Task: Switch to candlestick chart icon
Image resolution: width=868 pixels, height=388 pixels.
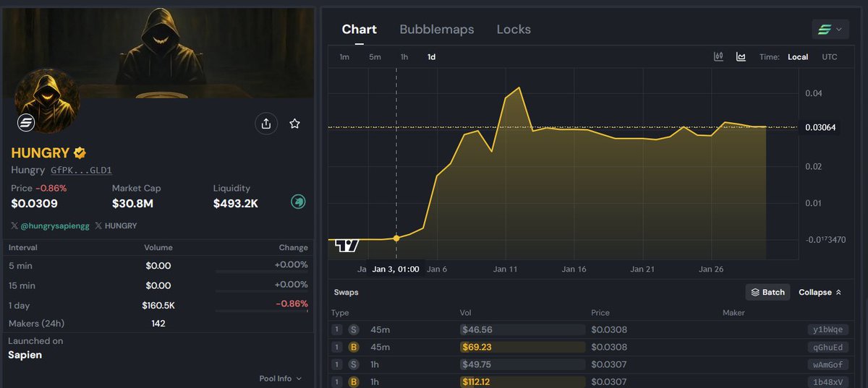Action: tap(718, 56)
